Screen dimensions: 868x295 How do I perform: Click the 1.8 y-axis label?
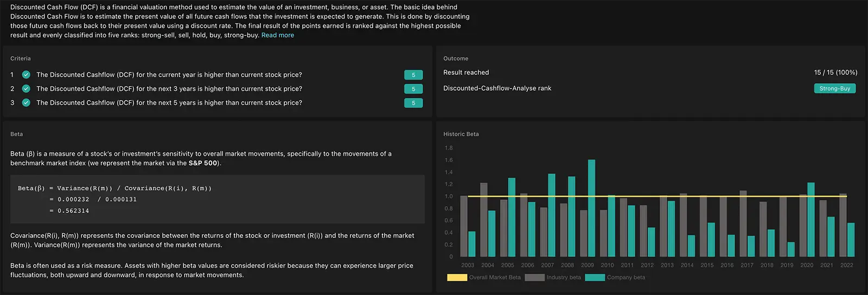click(449, 148)
